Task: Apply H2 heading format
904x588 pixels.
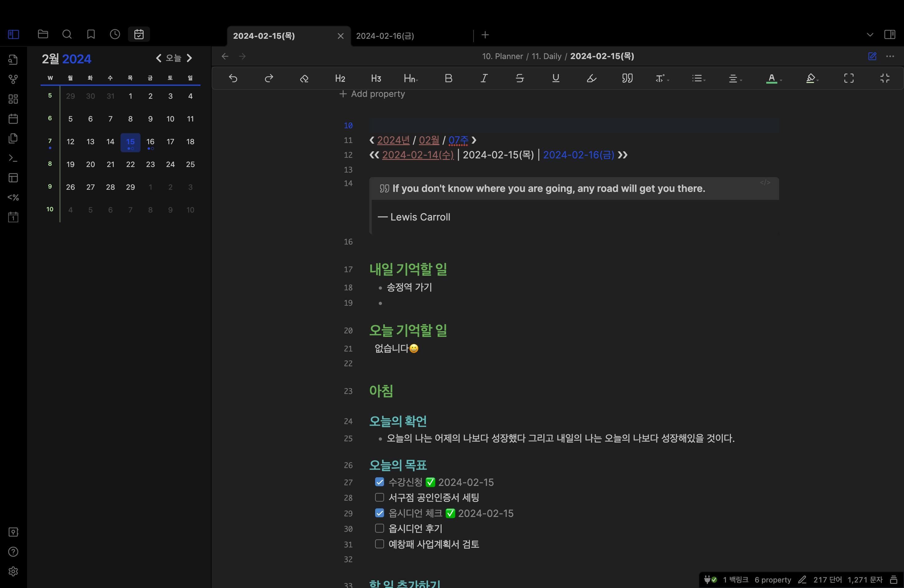Action: tap(340, 78)
